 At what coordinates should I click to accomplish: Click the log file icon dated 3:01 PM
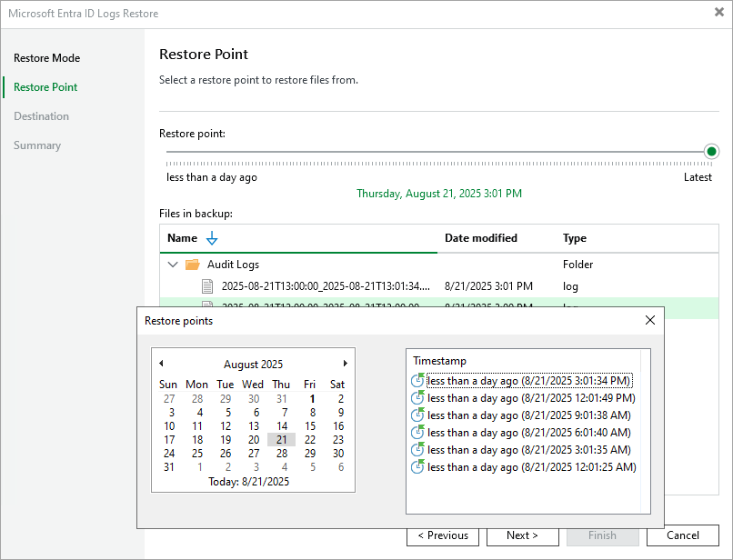click(x=209, y=286)
